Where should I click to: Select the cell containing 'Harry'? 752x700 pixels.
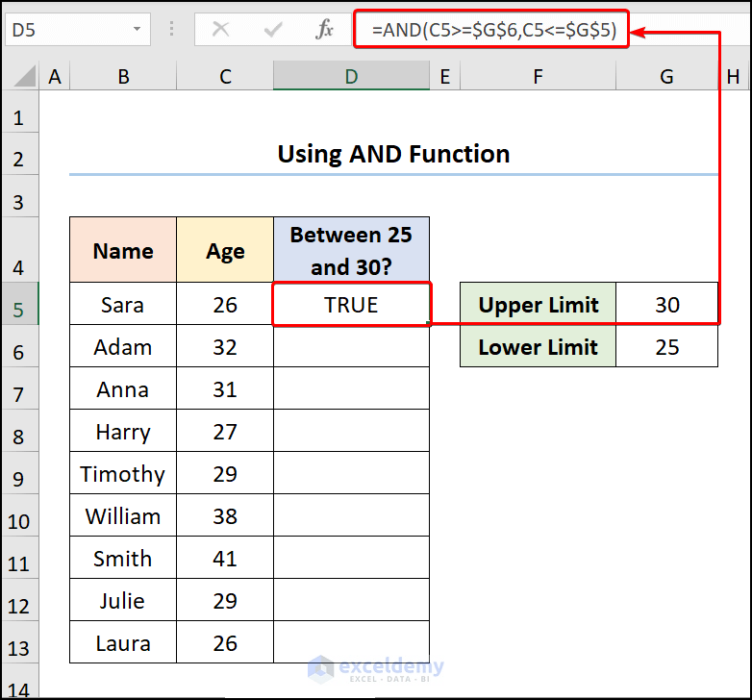point(123,430)
